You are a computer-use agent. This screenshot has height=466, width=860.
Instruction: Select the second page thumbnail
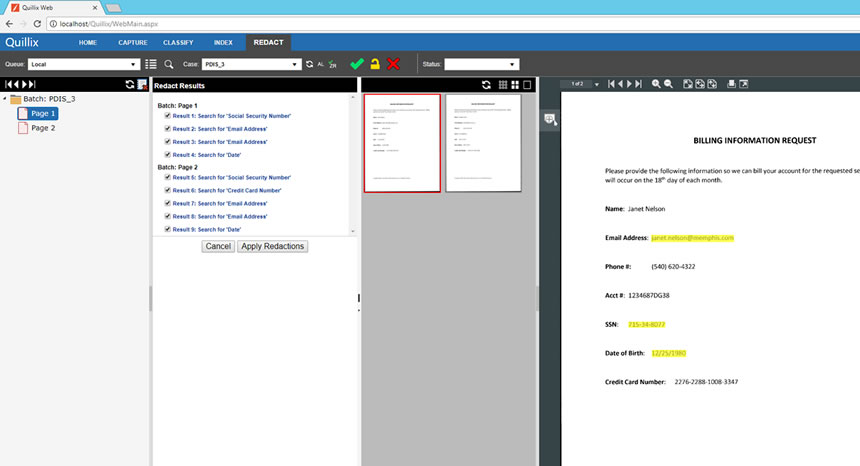484,143
